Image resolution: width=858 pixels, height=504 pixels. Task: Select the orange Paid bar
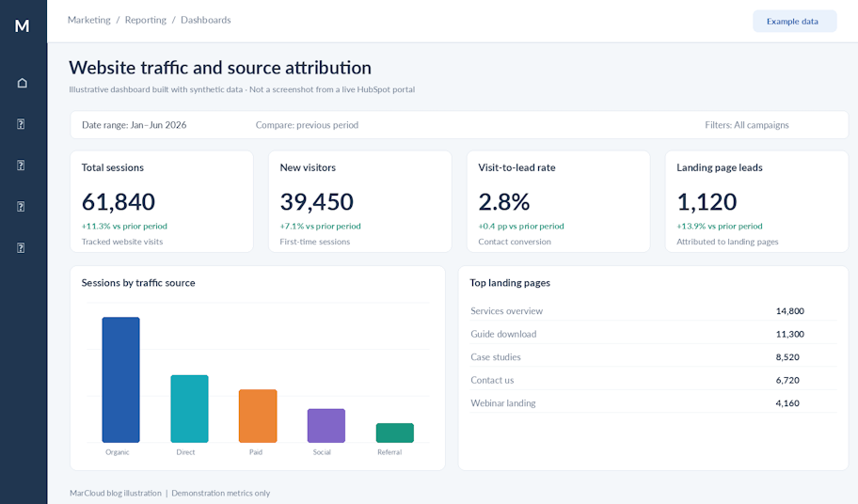pos(258,416)
